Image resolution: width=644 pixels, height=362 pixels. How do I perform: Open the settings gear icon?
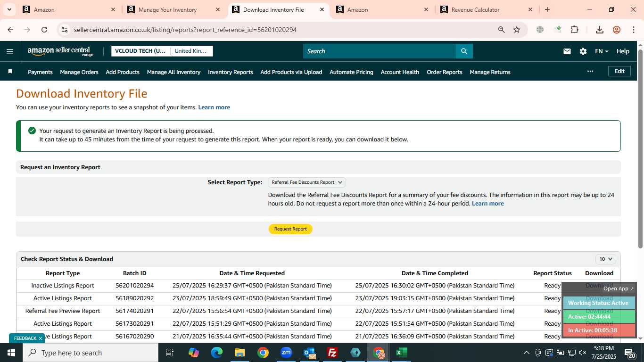pyautogui.click(x=583, y=51)
